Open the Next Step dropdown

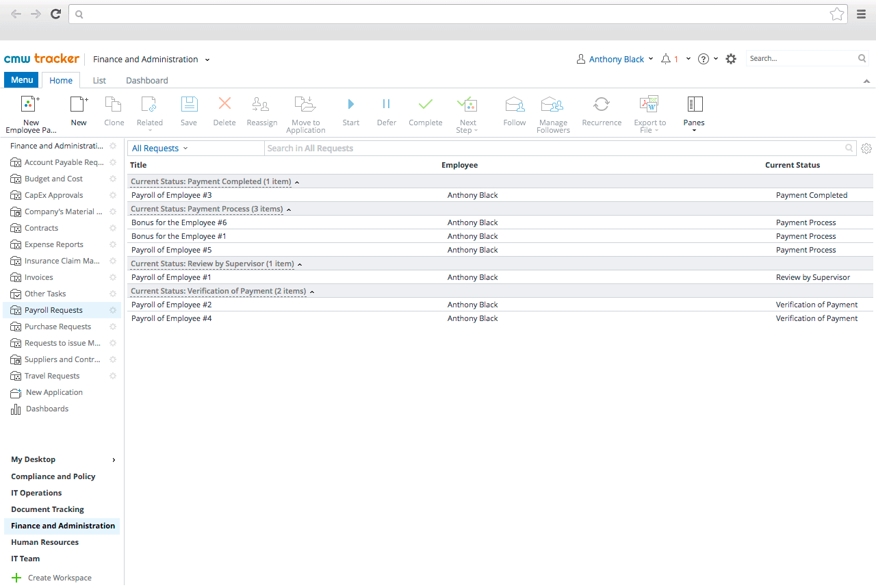(467, 114)
